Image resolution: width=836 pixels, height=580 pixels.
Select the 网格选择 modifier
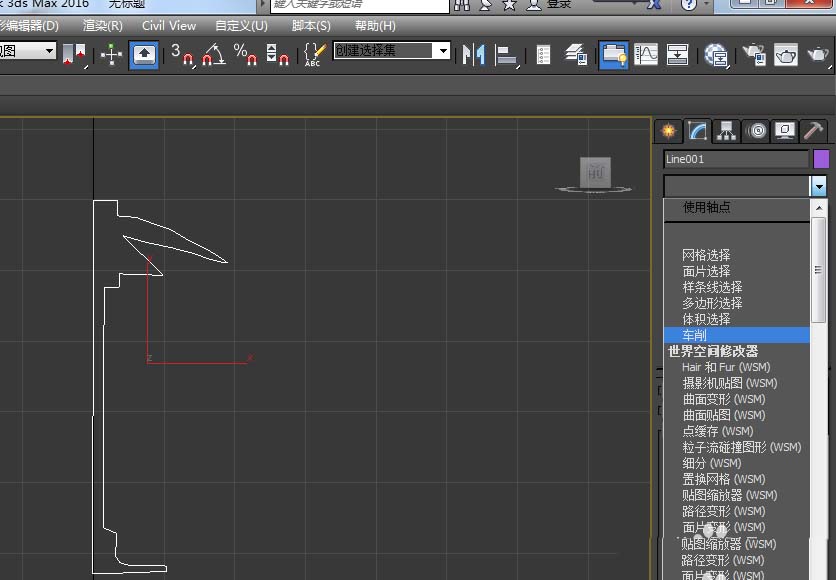706,255
